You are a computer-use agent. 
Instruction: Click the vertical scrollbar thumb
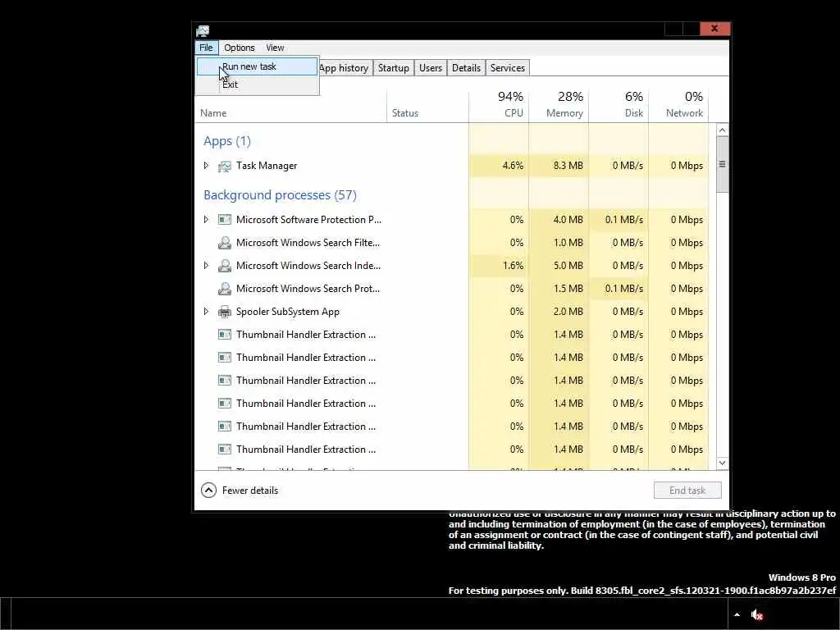(722, 164)
